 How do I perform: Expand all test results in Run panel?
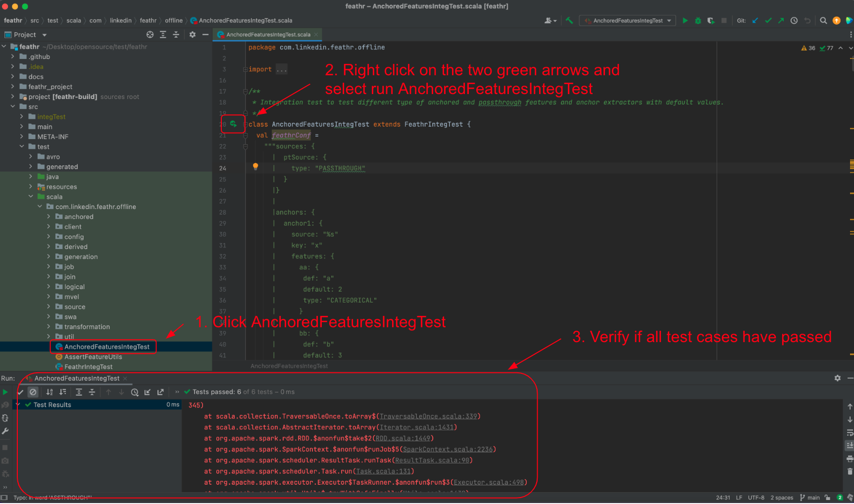[79, 392]
